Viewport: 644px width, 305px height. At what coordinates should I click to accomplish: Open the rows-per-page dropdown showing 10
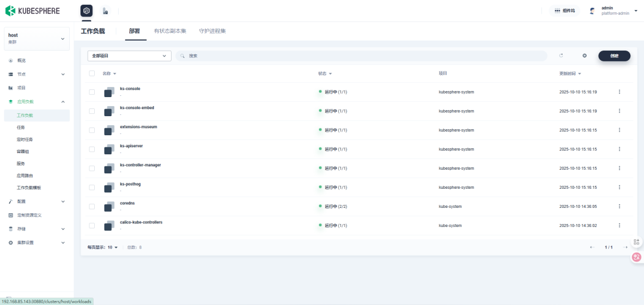[x=113, y=247]
